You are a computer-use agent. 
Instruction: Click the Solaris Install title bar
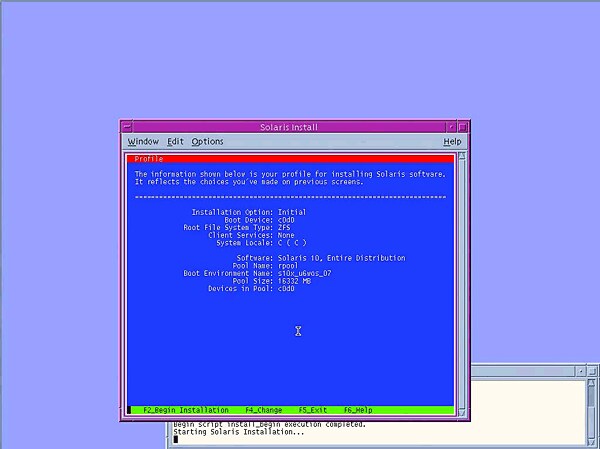[x=289, y=127]
